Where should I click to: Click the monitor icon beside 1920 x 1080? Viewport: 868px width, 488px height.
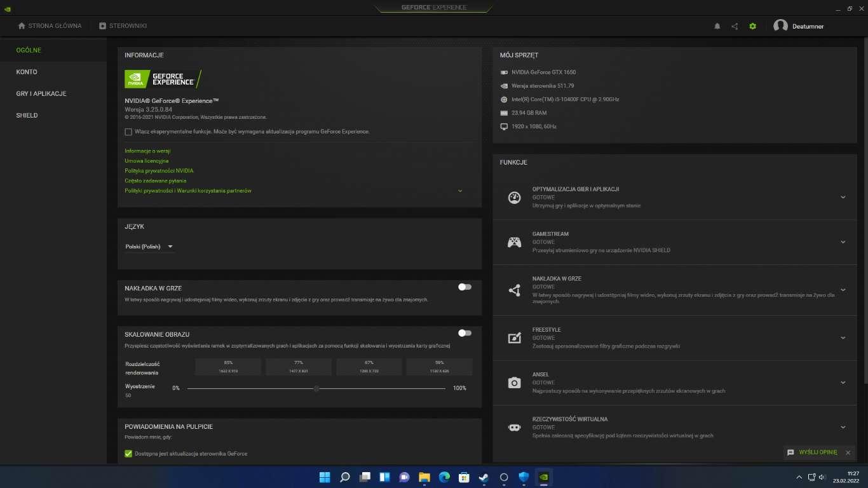tap(504, 126)
